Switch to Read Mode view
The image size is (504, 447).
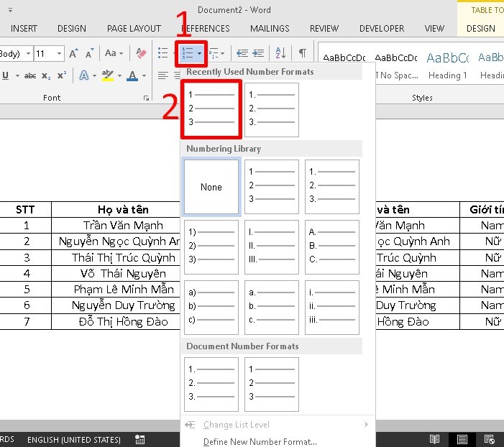coord(434,439)
